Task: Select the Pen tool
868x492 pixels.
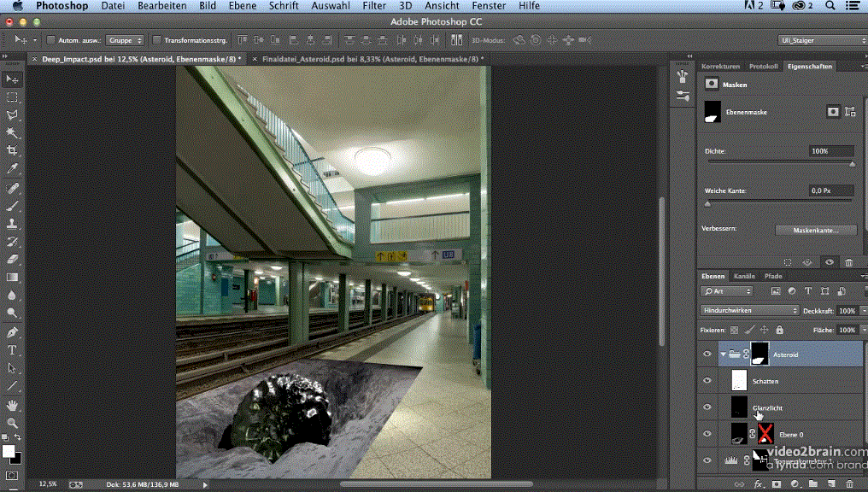Action: 12,332
